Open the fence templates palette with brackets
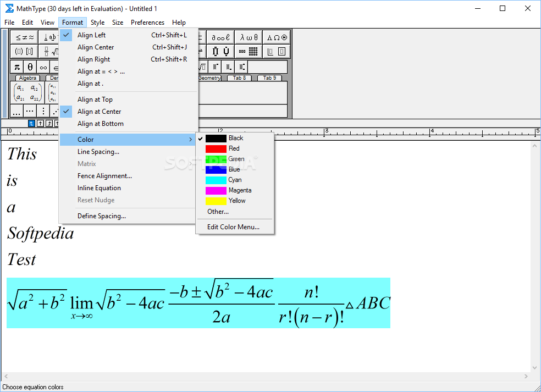 tap(24, 52)
